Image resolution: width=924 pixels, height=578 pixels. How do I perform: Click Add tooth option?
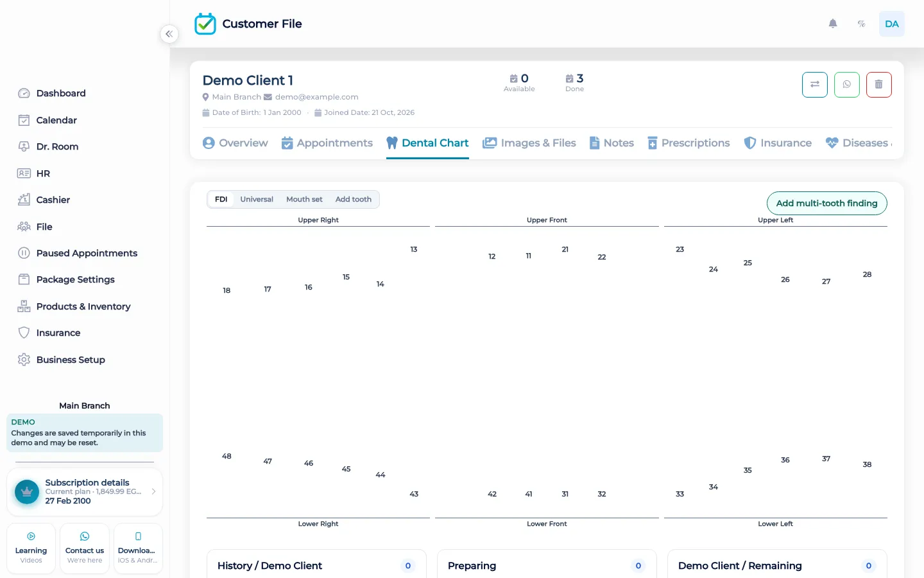[x=354, y=199]
